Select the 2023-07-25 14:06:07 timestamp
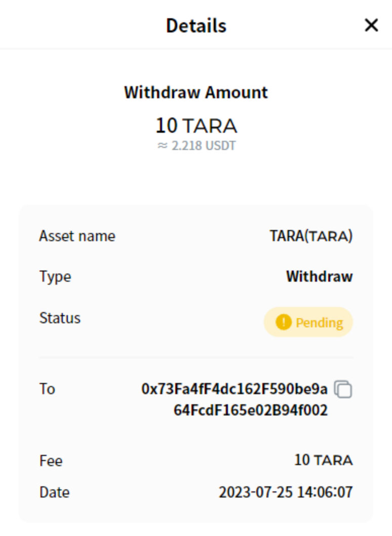The height and width of the screenshot is (536, 392). click(286, 492)
